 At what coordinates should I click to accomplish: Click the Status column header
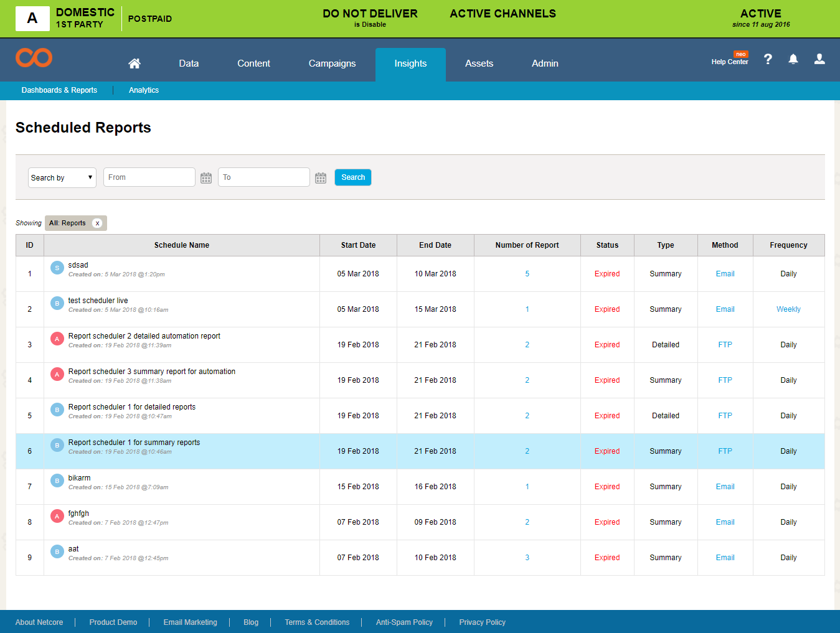[x=607, y=245]
